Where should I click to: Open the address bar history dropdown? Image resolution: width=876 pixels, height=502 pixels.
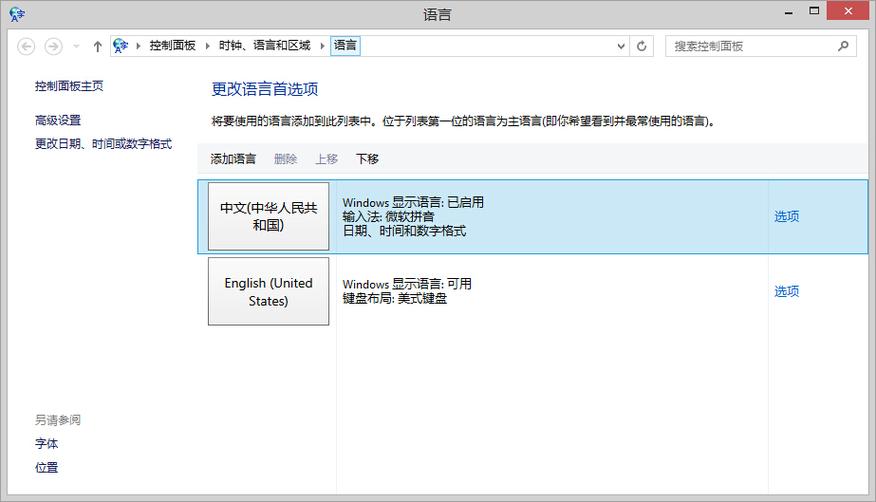621,46
